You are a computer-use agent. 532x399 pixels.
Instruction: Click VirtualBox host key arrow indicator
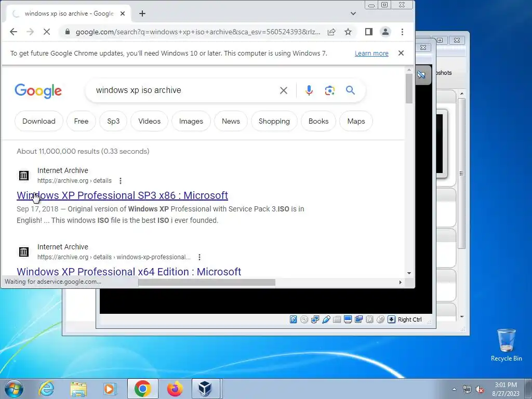click(x=391, y=320)
